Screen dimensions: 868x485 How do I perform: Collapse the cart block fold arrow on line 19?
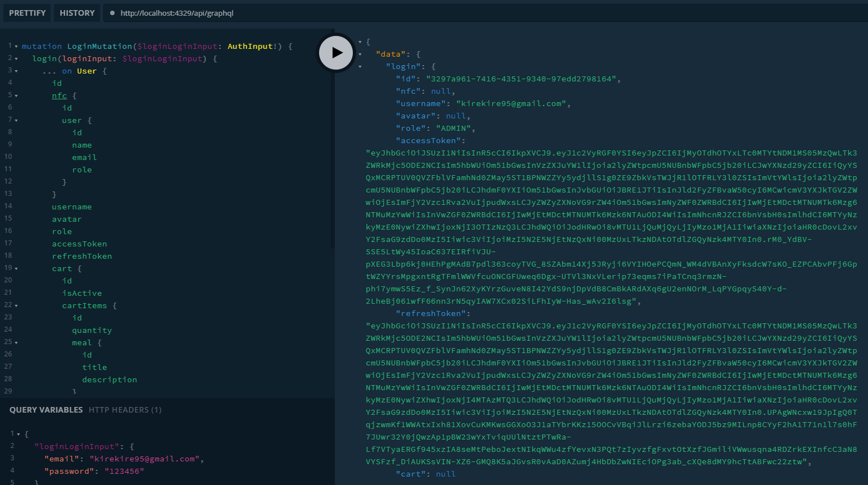pyautogui.click(x=16, y=269)
